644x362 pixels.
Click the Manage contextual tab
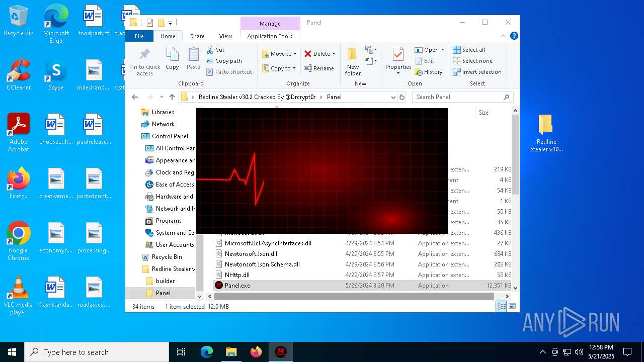click(270, 24)
